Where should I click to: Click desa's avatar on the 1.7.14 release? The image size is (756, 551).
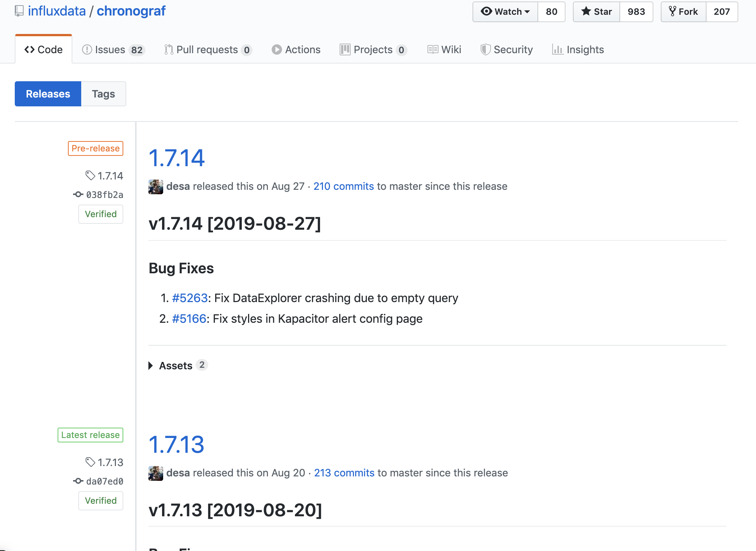click(x=156, y=186)
